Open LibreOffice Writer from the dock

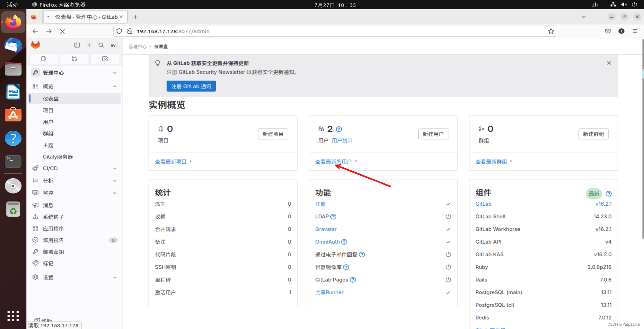[x=13, y=92]
